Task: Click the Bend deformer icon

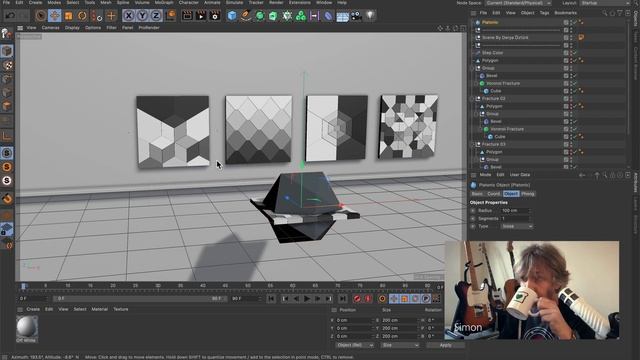Action: (328, 16)
